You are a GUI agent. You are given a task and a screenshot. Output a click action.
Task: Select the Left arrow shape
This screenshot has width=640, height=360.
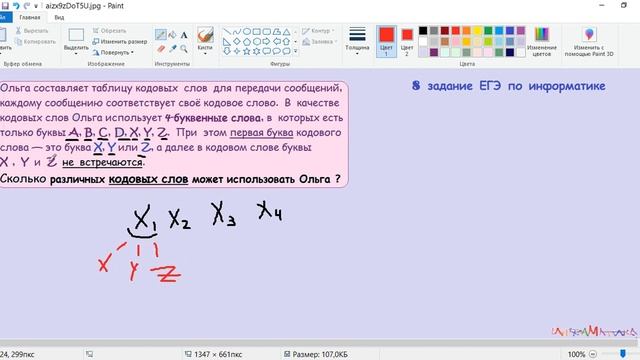[x=277, y=41]
